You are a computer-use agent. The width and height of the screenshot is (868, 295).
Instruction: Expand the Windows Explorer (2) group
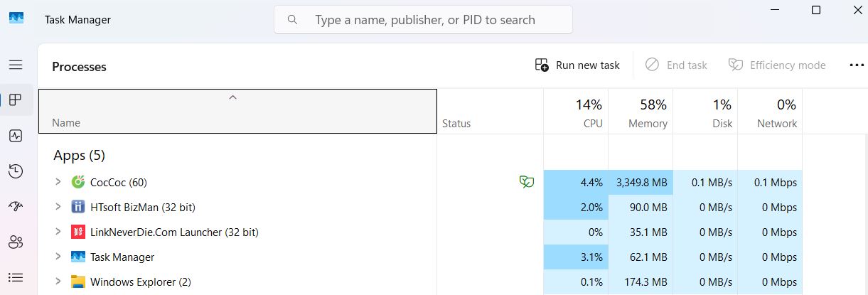pos(58,281)
